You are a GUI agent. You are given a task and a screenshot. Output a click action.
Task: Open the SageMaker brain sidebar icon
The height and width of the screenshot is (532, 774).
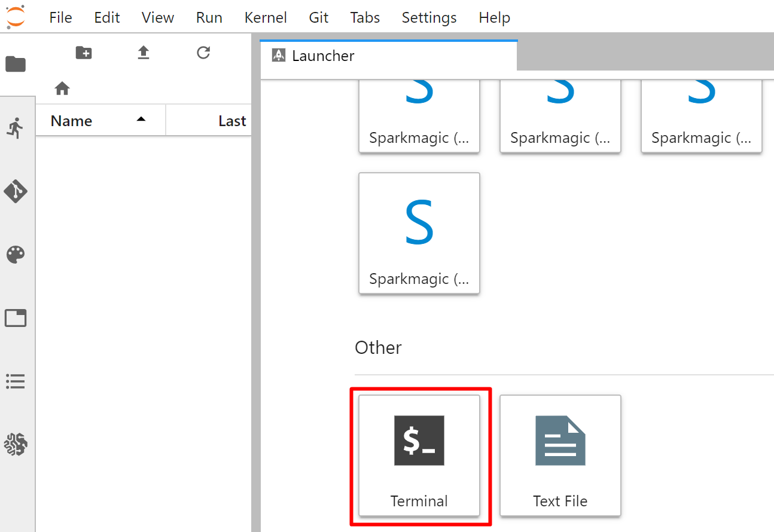click(x=16, y=445)
